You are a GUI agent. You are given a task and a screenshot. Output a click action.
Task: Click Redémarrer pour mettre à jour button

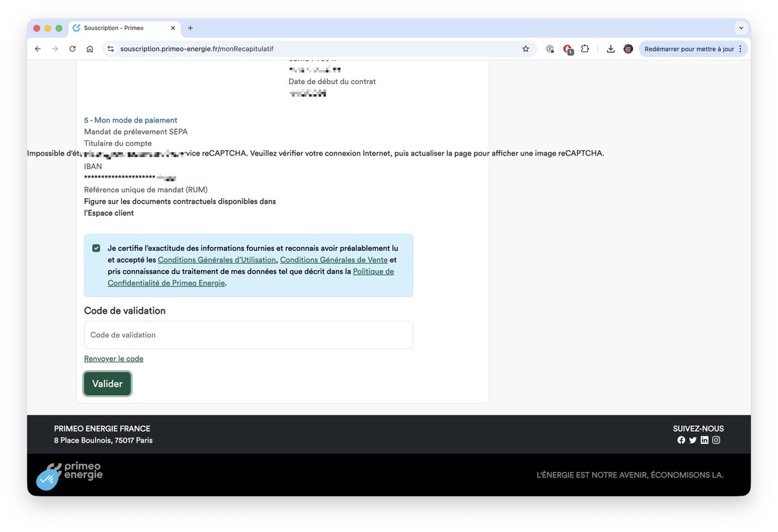(694, 49)
